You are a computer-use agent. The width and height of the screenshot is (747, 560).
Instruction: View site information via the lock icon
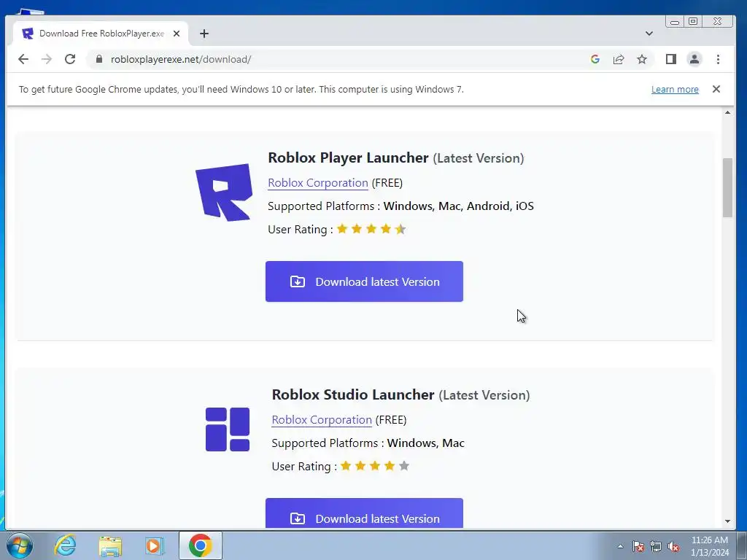[99, 59]
